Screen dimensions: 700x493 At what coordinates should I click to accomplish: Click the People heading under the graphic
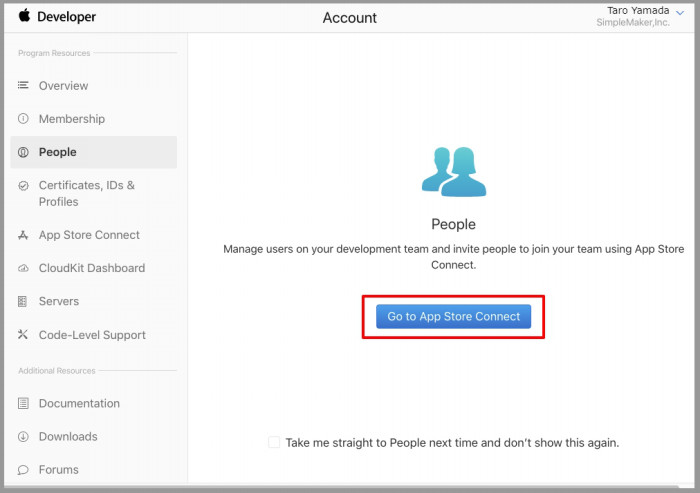click(x=454, y=224)
